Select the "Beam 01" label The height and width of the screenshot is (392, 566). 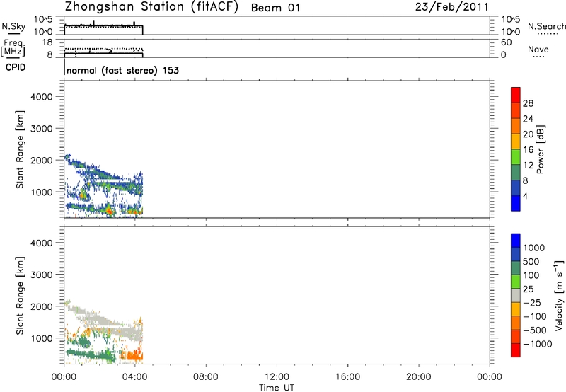pos(275,8)
